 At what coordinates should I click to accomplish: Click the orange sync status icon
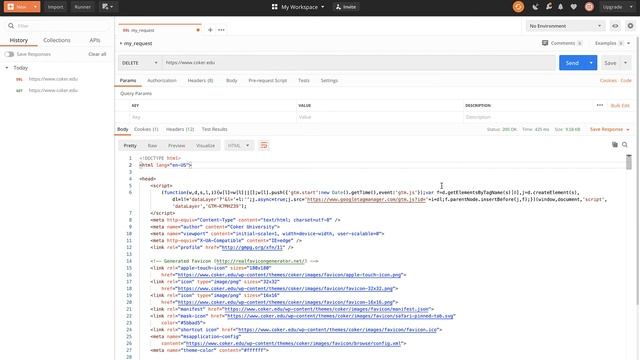[518, 7]
